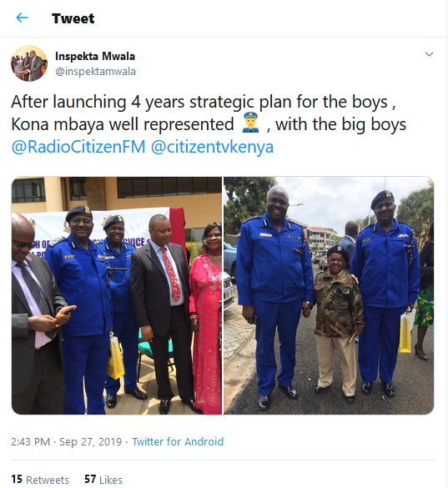Open the Sep 27, 2019 date link
Viewport: 448px width, 488px height.
90,441
